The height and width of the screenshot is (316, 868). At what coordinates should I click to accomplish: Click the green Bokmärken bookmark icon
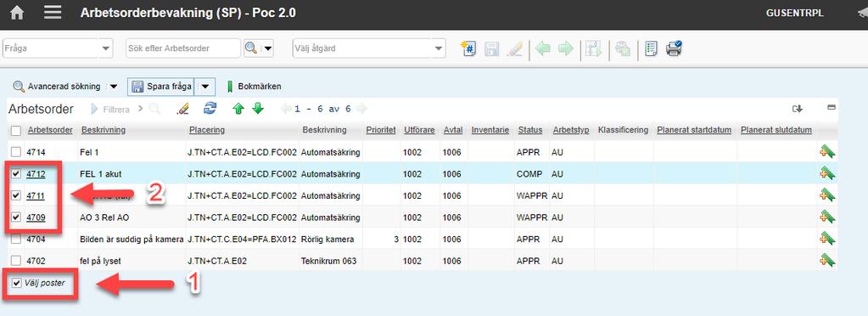pyautogui.click(x=230, y=87)
